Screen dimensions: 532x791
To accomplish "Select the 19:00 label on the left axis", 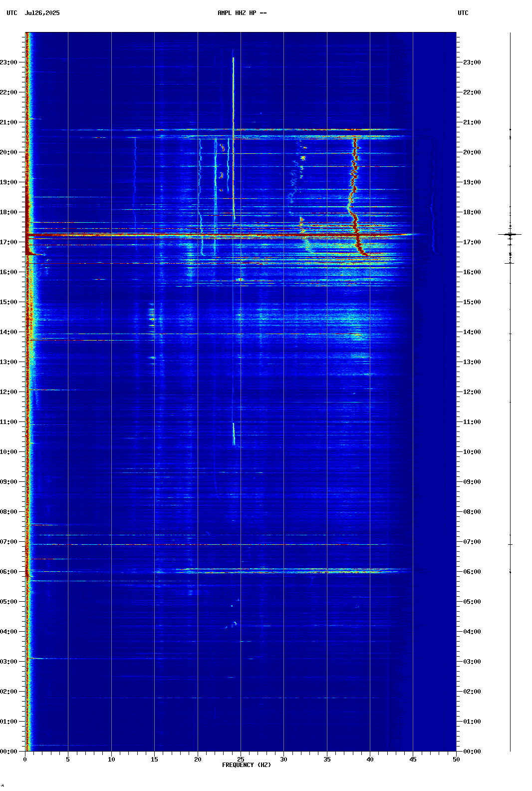I will pos(8,182).
